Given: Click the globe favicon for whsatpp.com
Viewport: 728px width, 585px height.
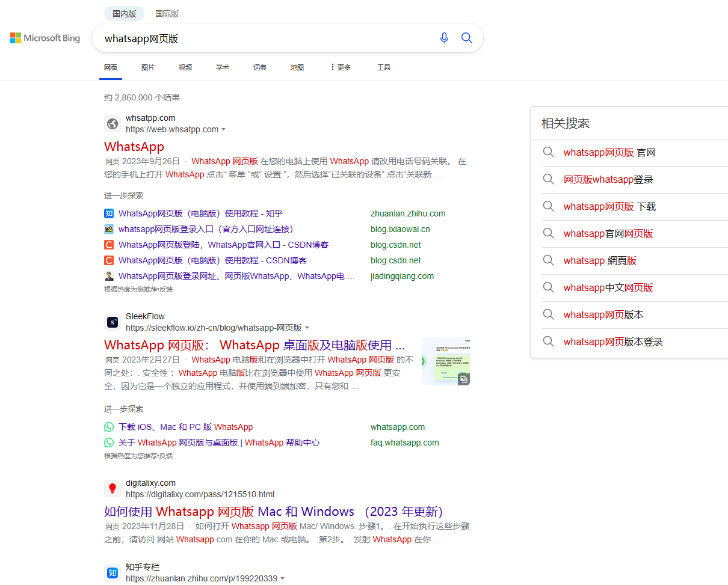Looking at the screenshot, I should [x=113, y=124].
